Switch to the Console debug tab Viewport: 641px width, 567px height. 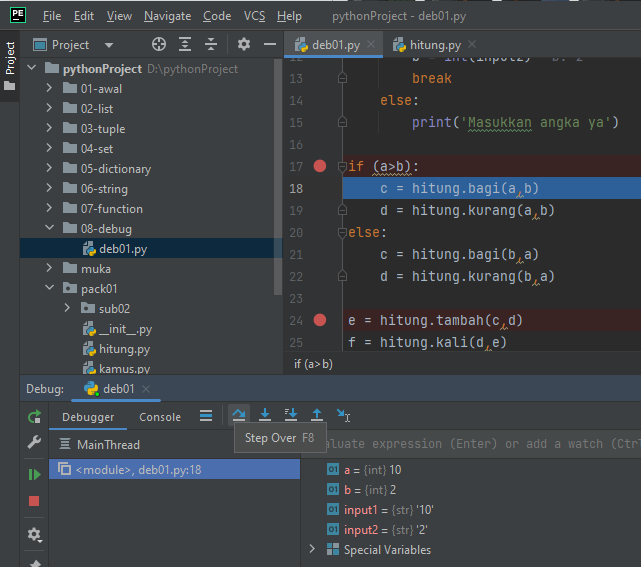[160, 417]
